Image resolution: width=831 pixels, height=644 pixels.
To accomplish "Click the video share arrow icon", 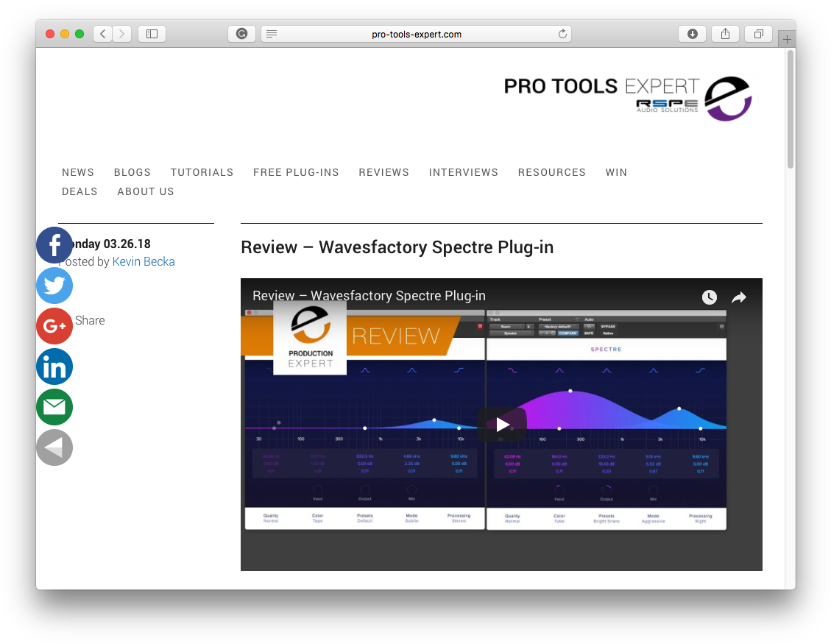I will [739, 297].
